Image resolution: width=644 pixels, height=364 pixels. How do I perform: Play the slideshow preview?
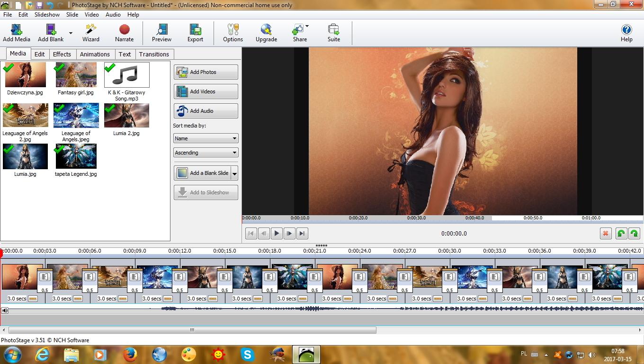277,233
